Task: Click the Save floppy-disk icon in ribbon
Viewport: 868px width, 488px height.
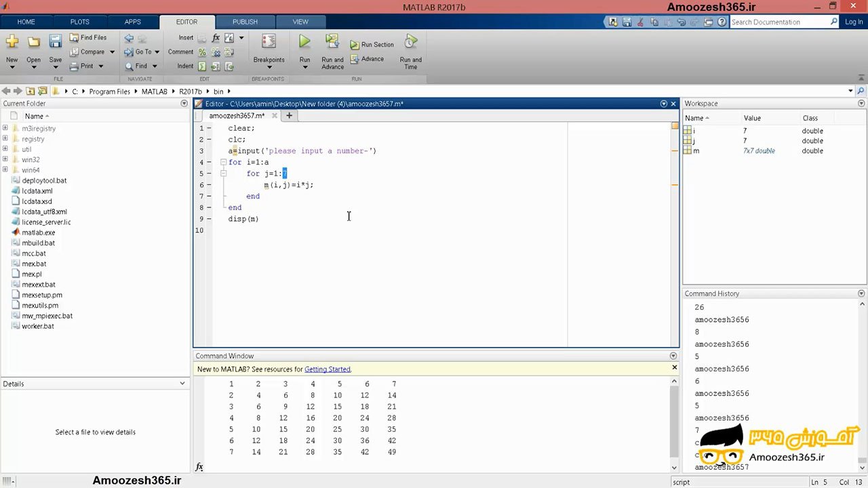Action: (56, 42)
